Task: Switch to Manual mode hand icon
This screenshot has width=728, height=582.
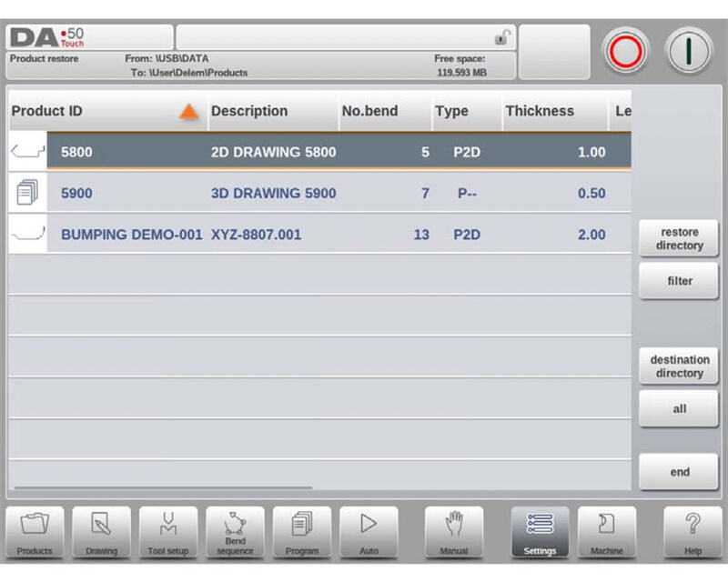Action: [454, 533]
